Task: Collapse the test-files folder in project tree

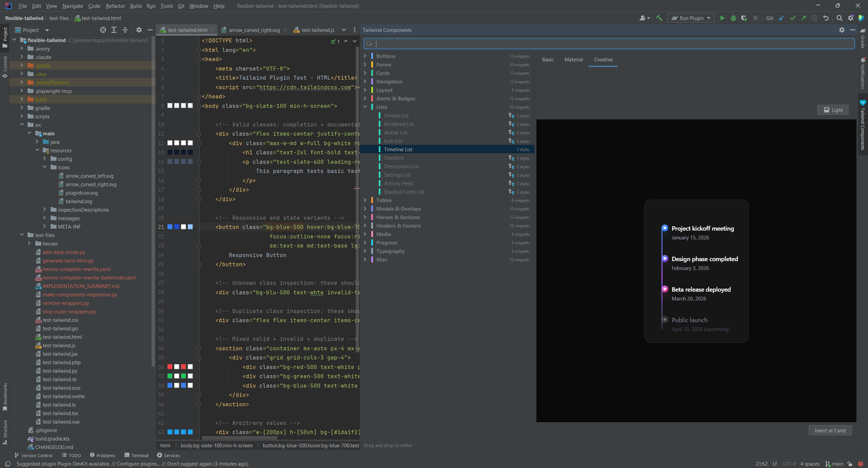Action: tap(22, 235)
